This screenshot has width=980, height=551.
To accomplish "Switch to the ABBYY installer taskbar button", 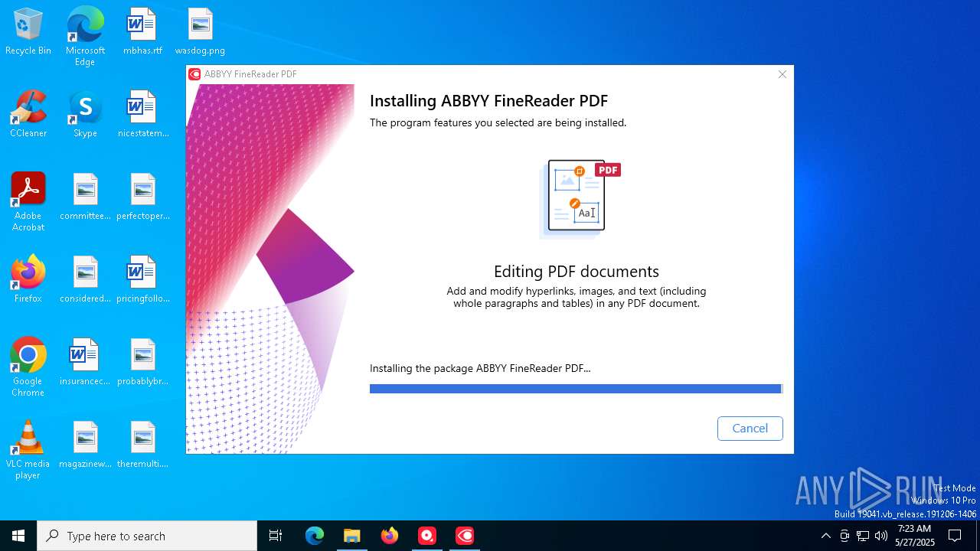I will [465, 536].
